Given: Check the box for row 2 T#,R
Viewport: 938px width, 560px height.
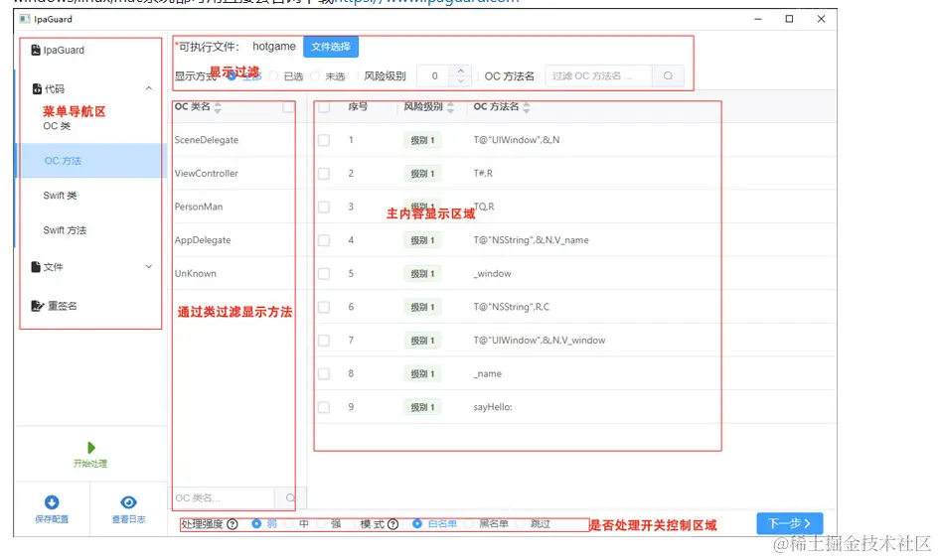Looking at the screenshot, I should pos(324,174).
